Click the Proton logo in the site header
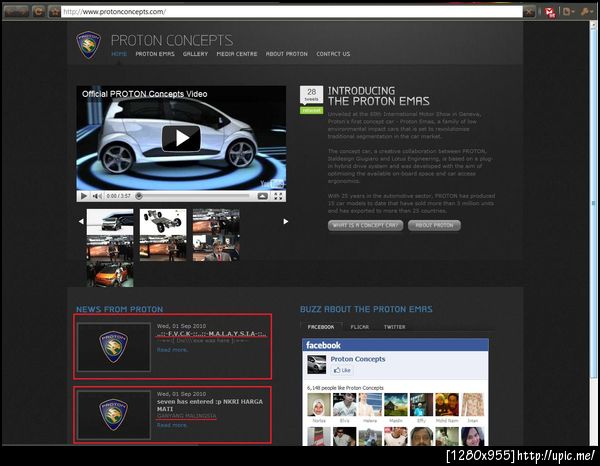This screenshot has width=600, height=466. [88, 45]
